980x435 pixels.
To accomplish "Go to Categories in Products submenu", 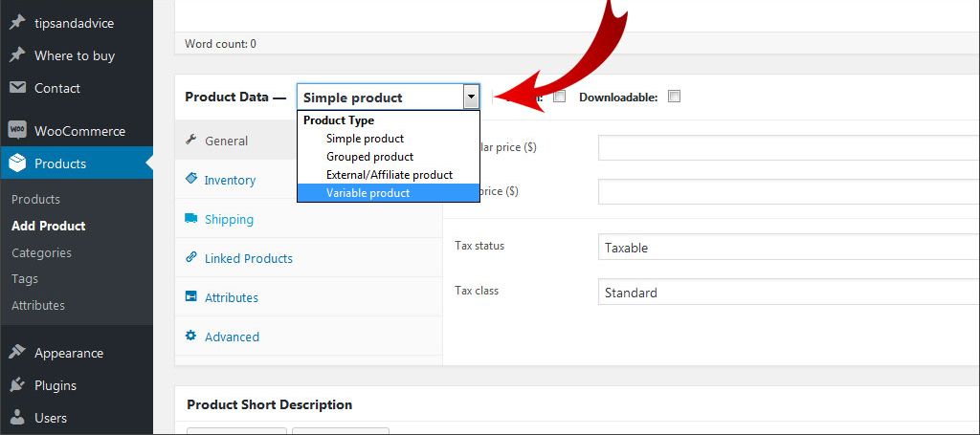I will coord(41,252).
